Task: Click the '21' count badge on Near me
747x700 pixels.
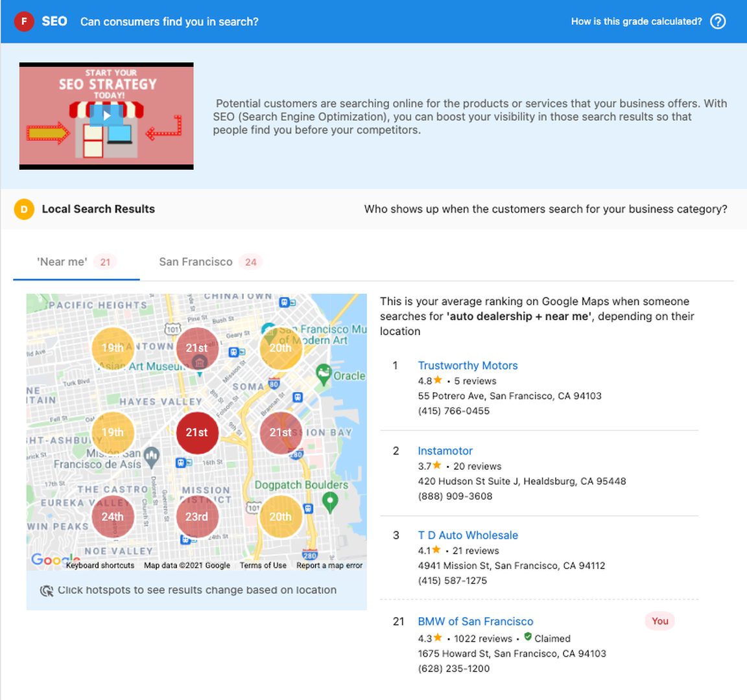Action: tap(105, 262)
